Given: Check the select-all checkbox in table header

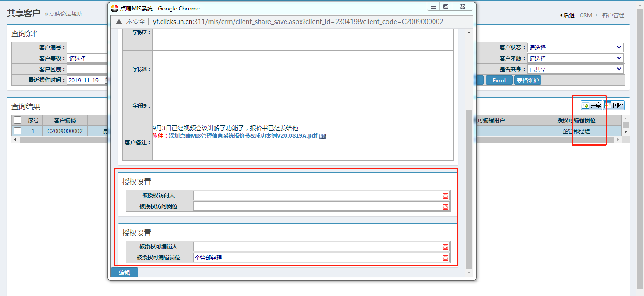Looking at the screenshot, I should pos(18,120).
